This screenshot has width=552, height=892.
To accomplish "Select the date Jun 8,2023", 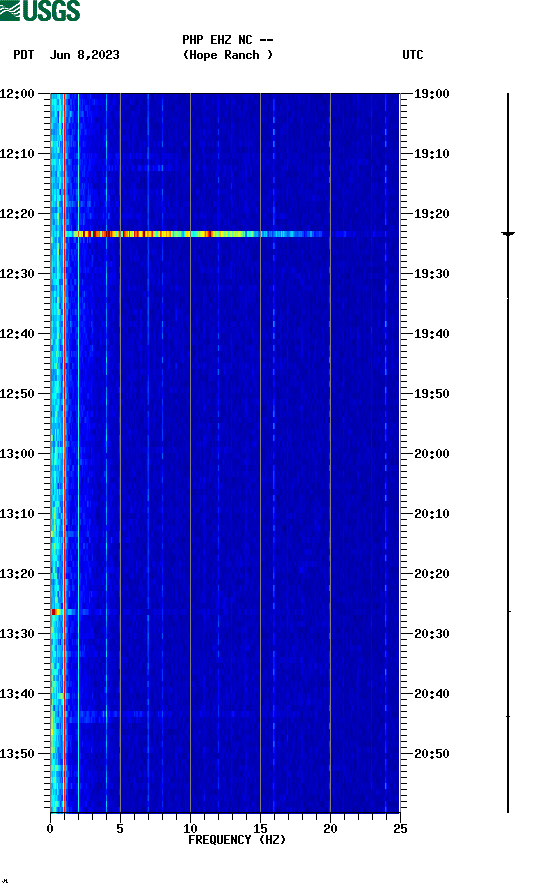I will (85, 55).
